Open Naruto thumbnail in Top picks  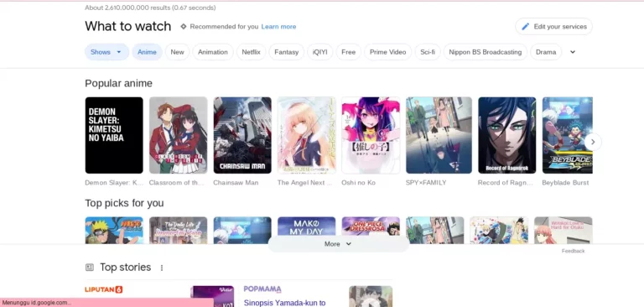tap(114, 230)
